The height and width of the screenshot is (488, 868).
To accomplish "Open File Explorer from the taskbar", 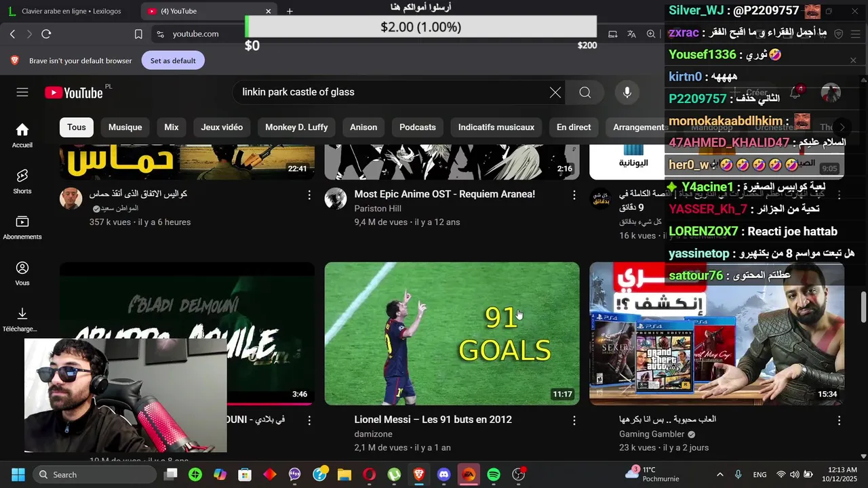I will click(344, 474).
